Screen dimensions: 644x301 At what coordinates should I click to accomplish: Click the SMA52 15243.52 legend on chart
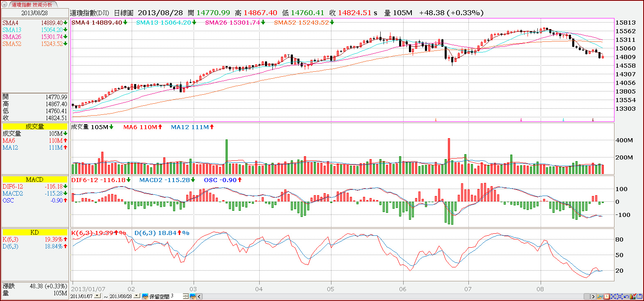[304, 23]
